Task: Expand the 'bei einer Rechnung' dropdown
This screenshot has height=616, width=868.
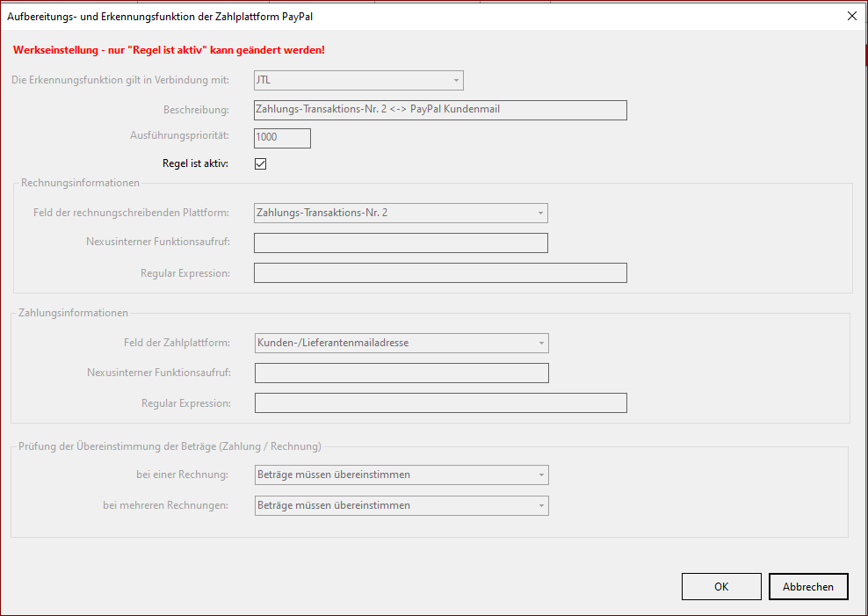Action: click(x=401, y=475)
